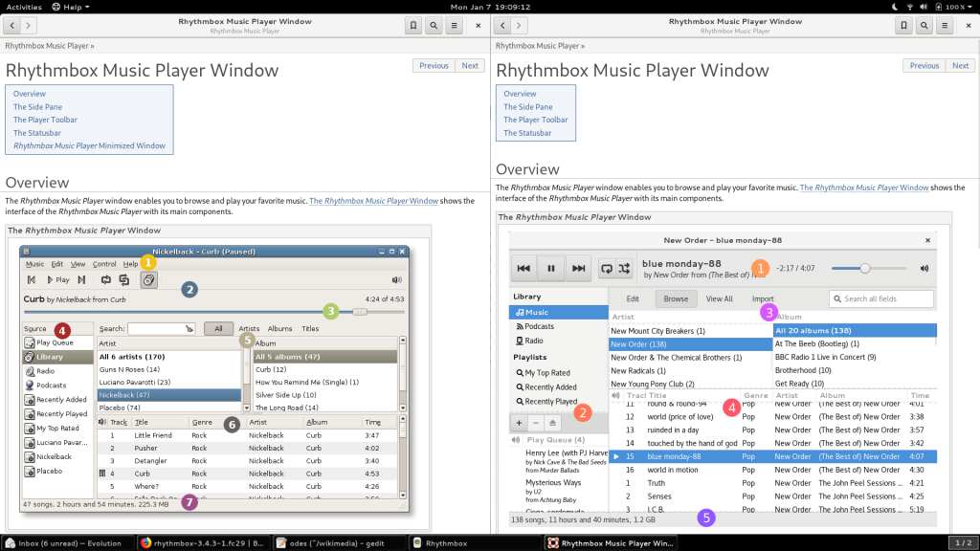Open The Side Pane link, right window
This screenshot has width=980, height=551.
pos(528,107)
